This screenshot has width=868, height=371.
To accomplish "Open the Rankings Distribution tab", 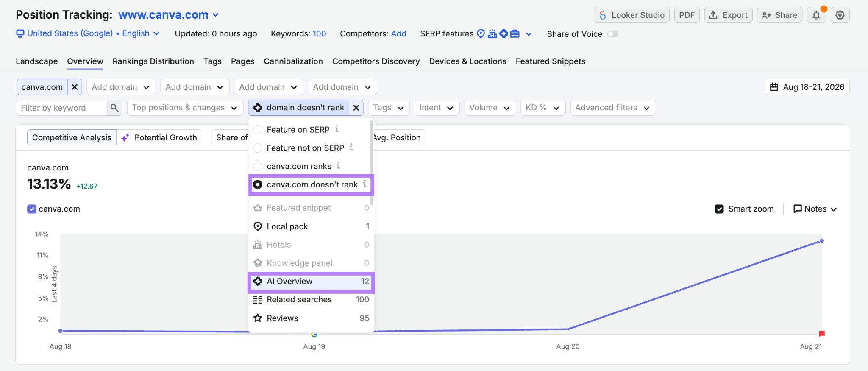I will 153,61.
